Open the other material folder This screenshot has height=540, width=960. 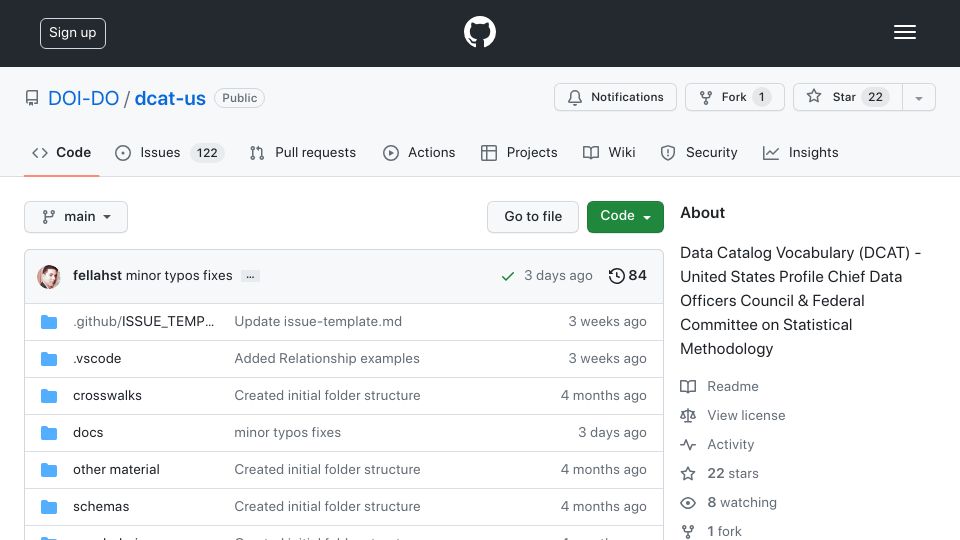click(x=116, y=470)
